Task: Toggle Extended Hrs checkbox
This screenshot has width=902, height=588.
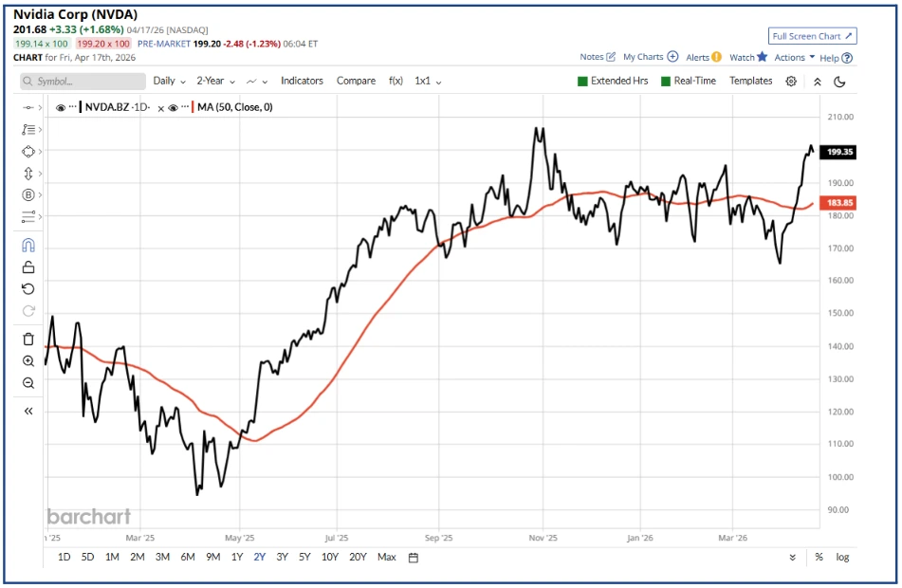Action: click(x=582, y=82)
